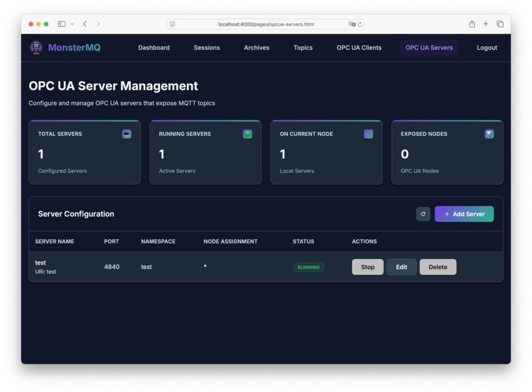This screenshot has height=392, width=532.
Task: Click the localhost address bar field
Action: pos(266,24)
